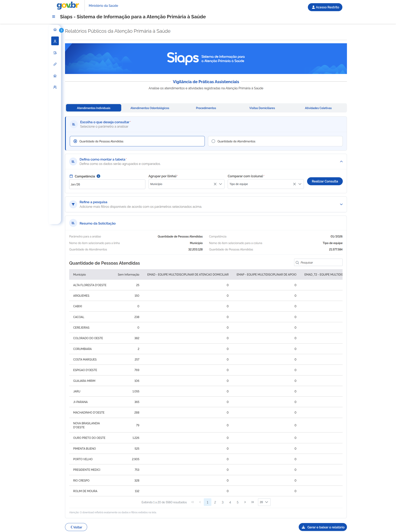This screenshot has width=396, height=532.
Task: Click the chart icon beside Escolha o que deseja
Action: pyautogui.click(x=74, y=124)
